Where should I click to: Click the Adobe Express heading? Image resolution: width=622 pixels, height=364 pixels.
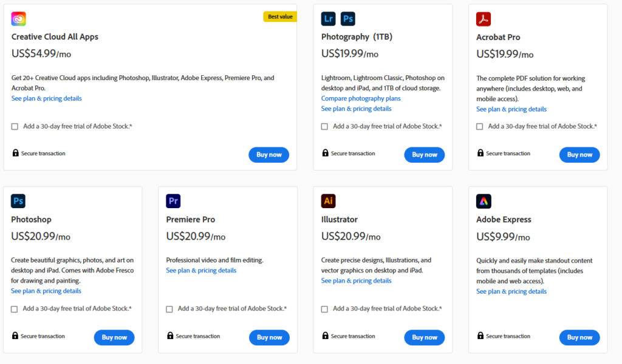pyautogui.click(x=504, y=220)
